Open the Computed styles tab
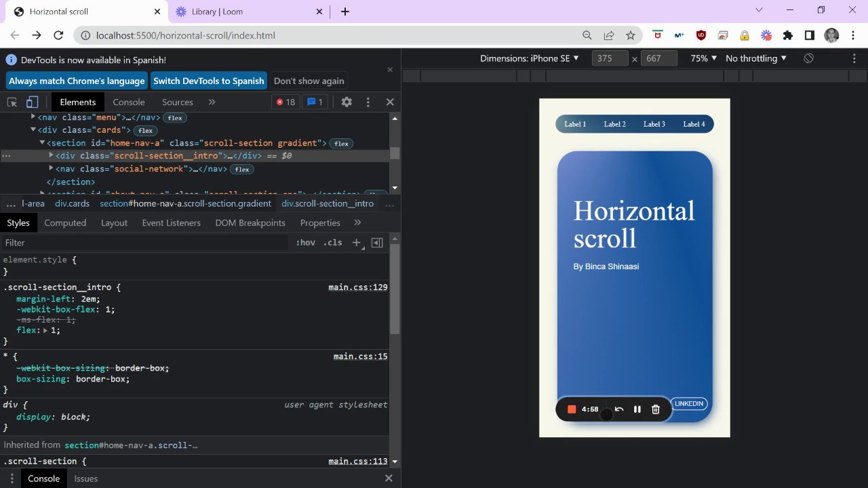Screen dimensions: 868x488 (65, 223)
